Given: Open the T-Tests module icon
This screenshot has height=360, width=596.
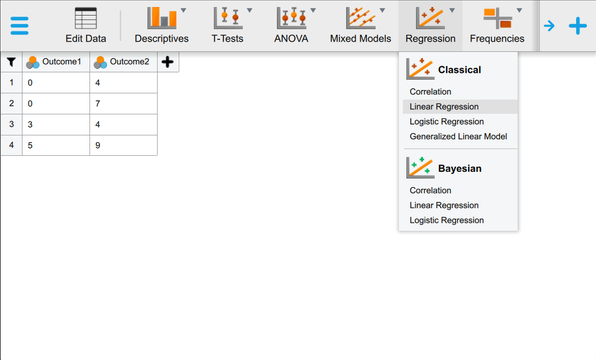Looking at the screenshot, I should click(228, 18).
